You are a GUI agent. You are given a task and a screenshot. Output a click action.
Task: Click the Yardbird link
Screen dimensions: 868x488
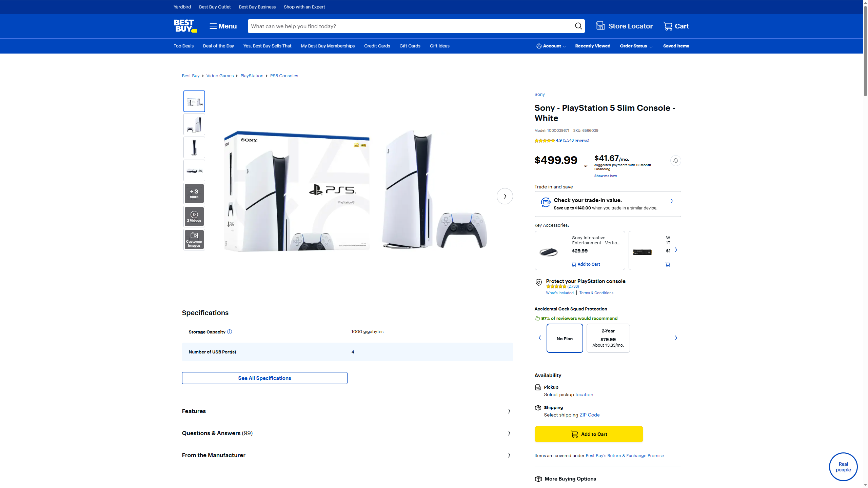pos(182,7)
